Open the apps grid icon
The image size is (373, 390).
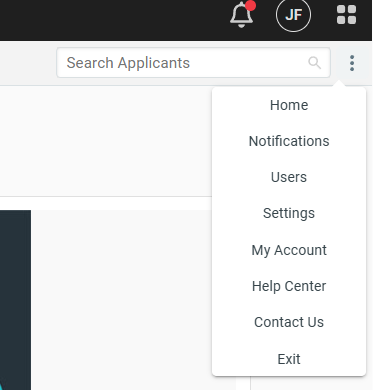point(346,15)
